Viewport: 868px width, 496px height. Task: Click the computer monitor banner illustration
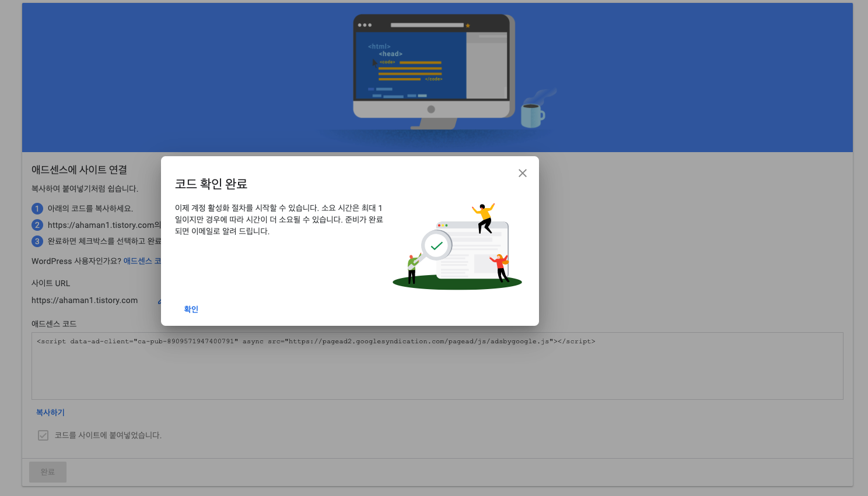(435, 71)
